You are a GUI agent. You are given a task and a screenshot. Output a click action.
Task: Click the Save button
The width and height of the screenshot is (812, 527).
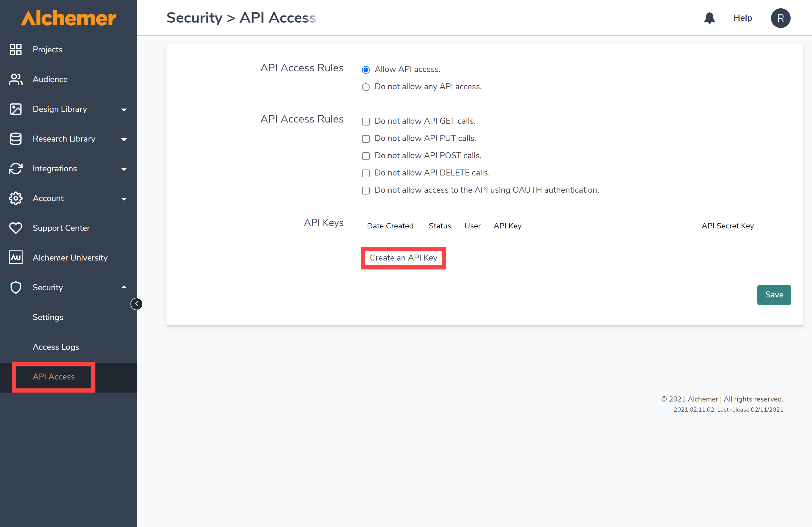[774, 294]
